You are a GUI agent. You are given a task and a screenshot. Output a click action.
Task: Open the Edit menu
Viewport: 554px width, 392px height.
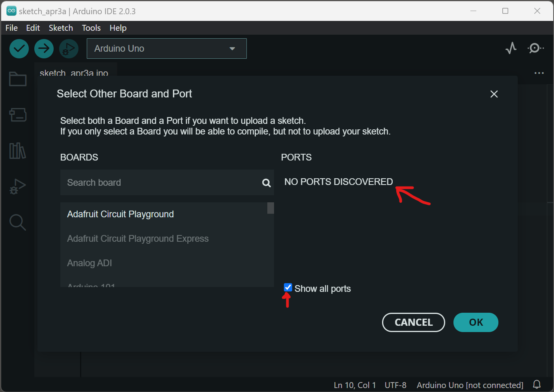point(33,28)
